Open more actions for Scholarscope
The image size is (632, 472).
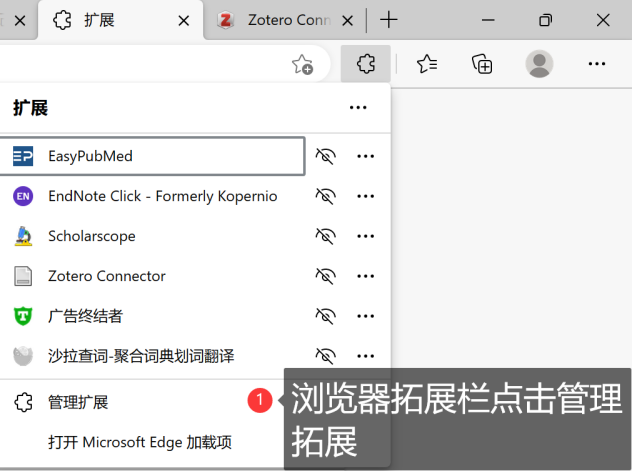click(366, 236)
